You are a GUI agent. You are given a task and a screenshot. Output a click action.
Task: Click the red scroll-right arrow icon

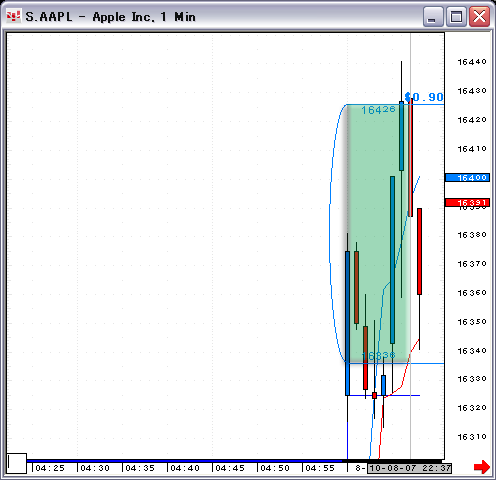pyautogui.click(x=482, y=467)
